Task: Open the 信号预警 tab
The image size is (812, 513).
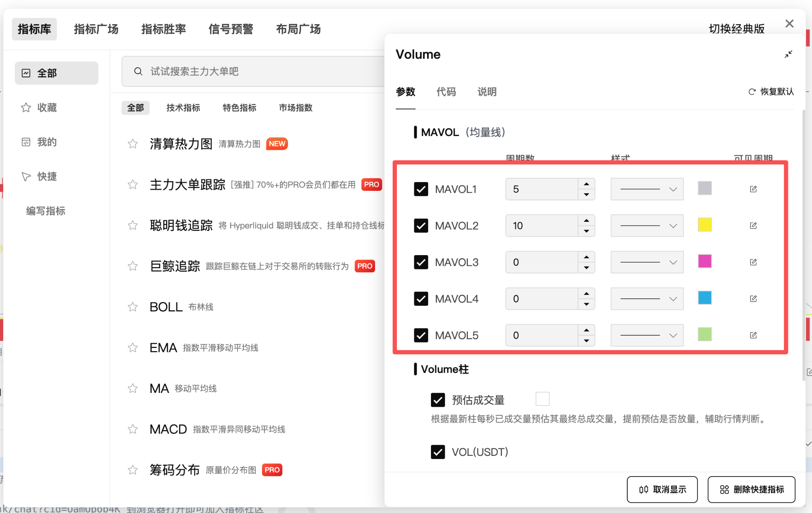Action: (x=231, y=29)
